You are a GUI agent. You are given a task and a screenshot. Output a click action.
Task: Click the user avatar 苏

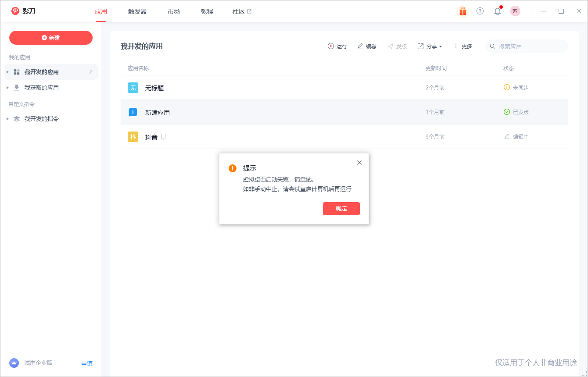point(515,11)
